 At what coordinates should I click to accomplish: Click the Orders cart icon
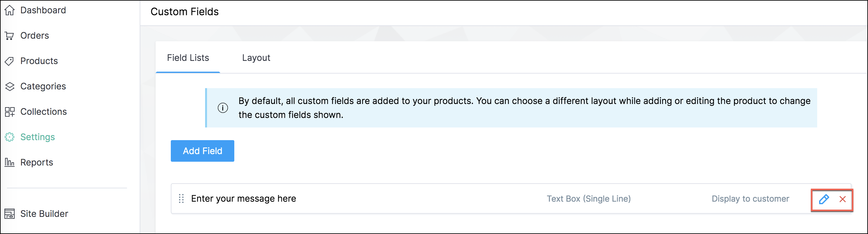coord(10,36)
